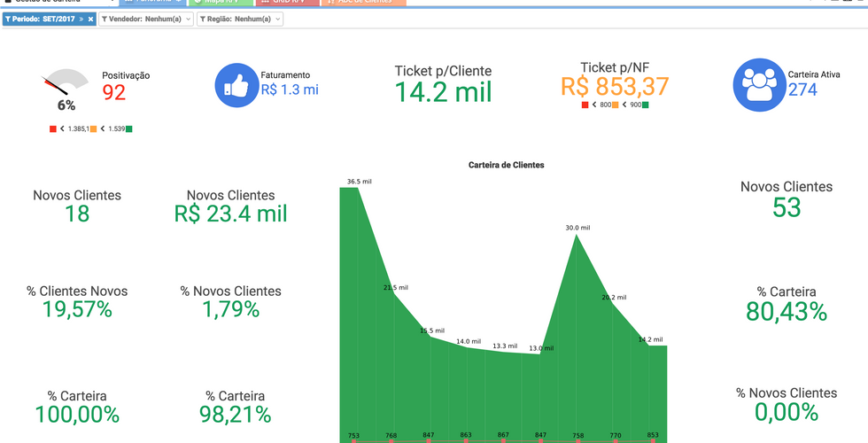Open the Vendedor dropdown arrow
This screenshot has width=868, height=443.
tap(188, 19)
